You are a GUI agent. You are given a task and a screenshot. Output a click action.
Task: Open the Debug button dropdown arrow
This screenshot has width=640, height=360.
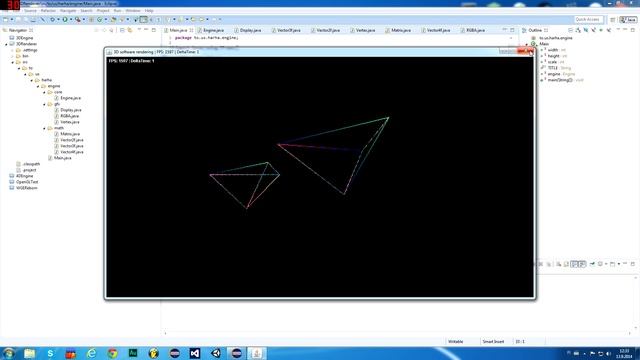click(58, 19)
